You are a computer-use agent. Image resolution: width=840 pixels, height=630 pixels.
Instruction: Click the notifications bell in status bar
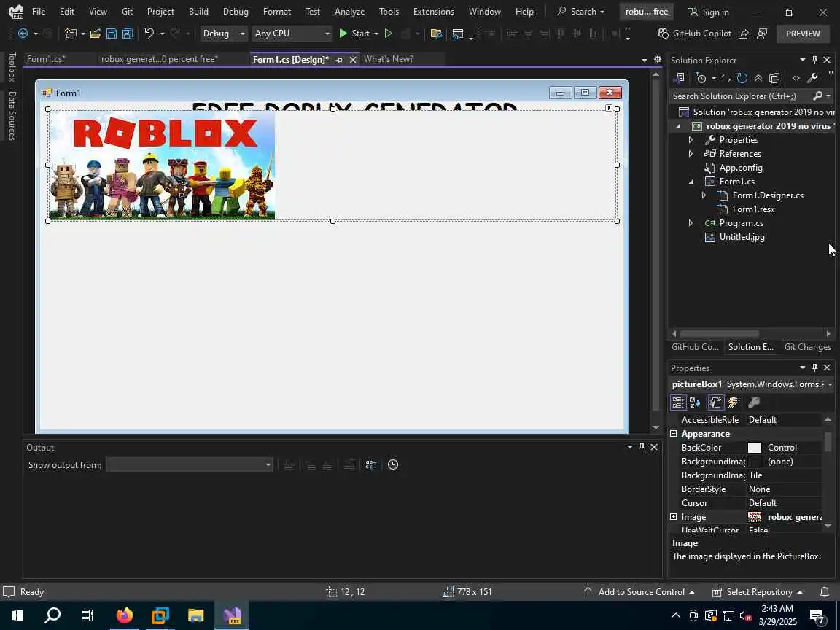[825, 592]
